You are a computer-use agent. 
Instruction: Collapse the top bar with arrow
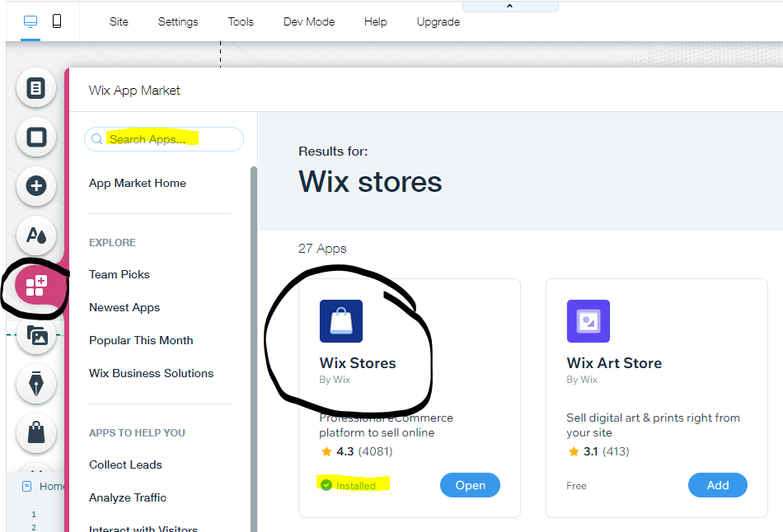(x=510, y=6)
